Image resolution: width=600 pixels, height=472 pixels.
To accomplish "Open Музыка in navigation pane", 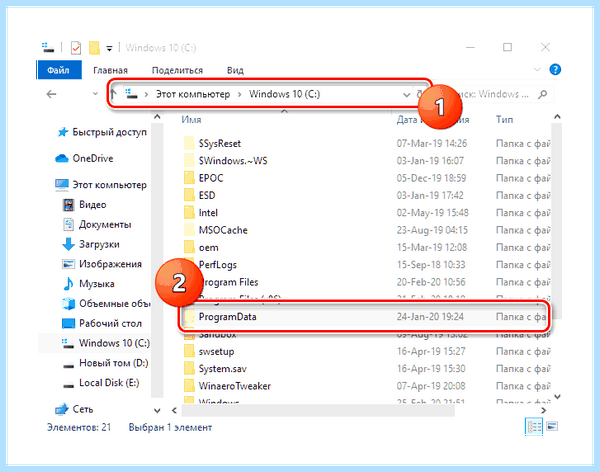I will tap(97, 284).
